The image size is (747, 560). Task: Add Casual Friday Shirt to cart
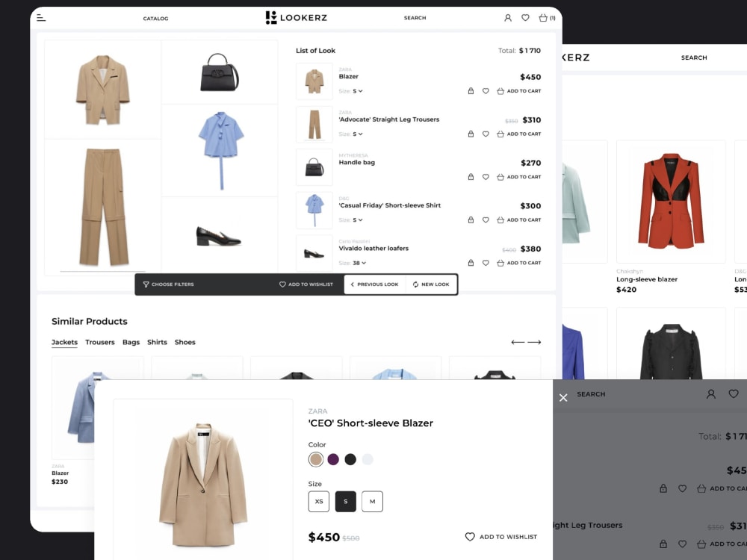click(519, 220)
